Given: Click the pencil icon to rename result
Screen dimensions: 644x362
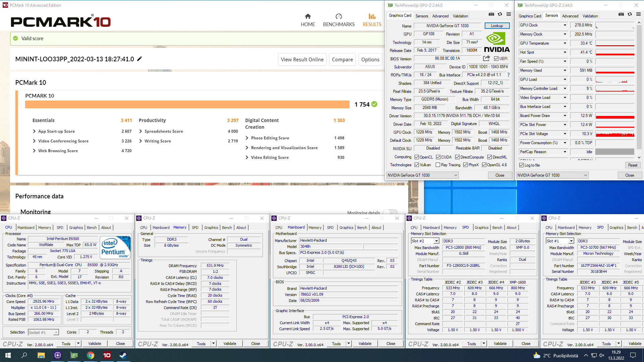Looking at the screenshot, I should 140,59.
